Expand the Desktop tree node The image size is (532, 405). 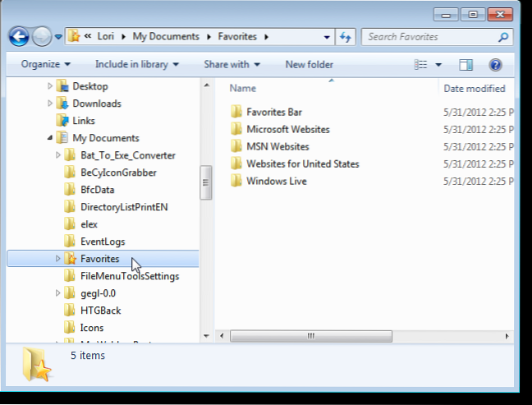[50, 86]
